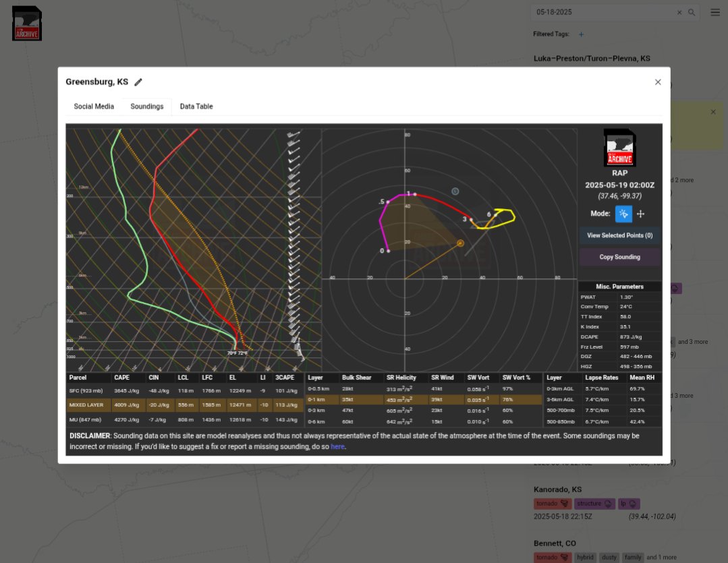728x563 pixels.
Task: Activate the pan/move mode crosshair icon
Action: pyautogui.click(x=640, y=214)
